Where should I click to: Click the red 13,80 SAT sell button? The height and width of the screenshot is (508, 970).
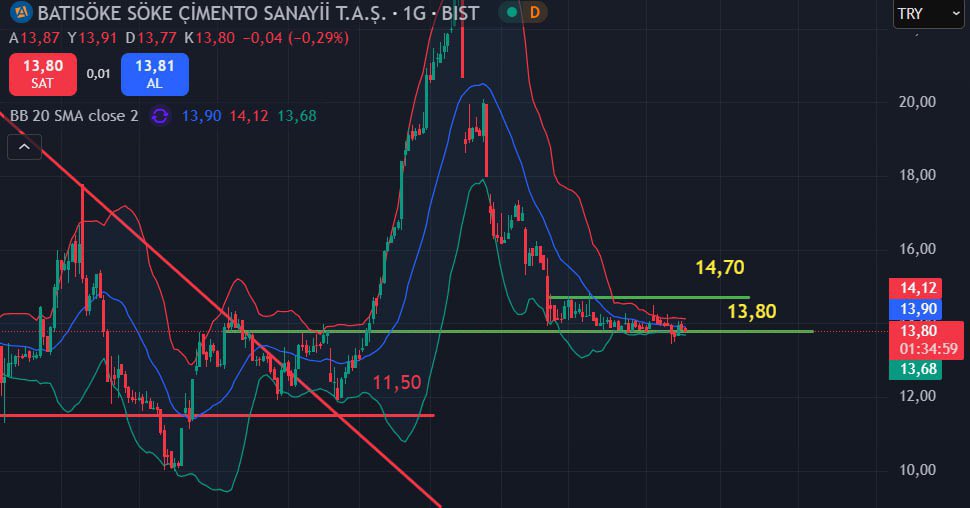[x=43, y=74]
